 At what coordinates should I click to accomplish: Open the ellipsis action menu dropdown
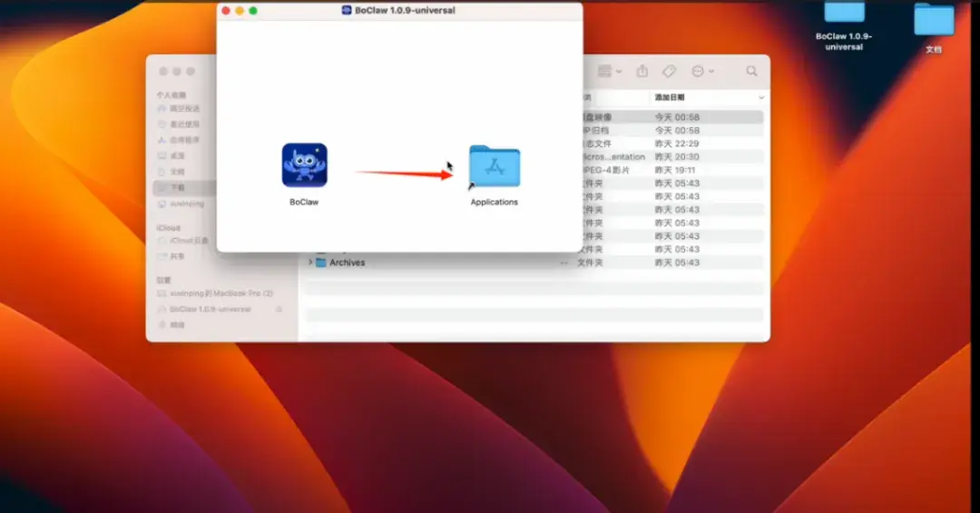coord(702,72)
